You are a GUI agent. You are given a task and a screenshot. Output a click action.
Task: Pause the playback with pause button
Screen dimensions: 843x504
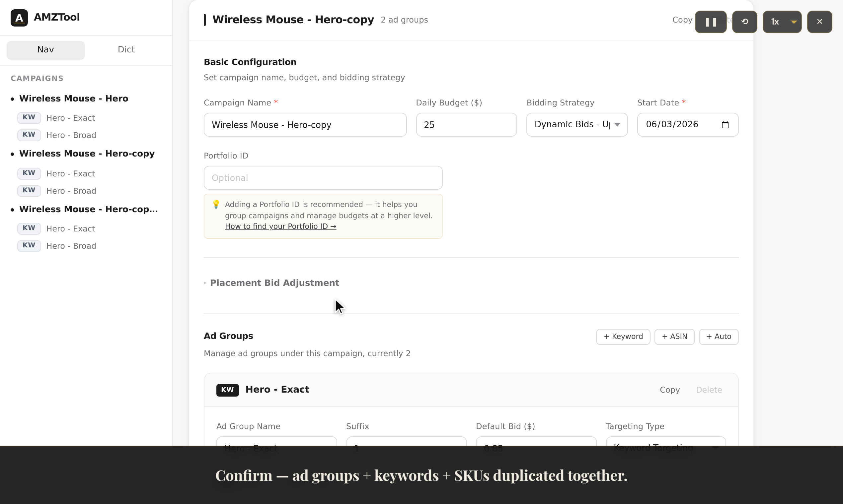[711, 22]
